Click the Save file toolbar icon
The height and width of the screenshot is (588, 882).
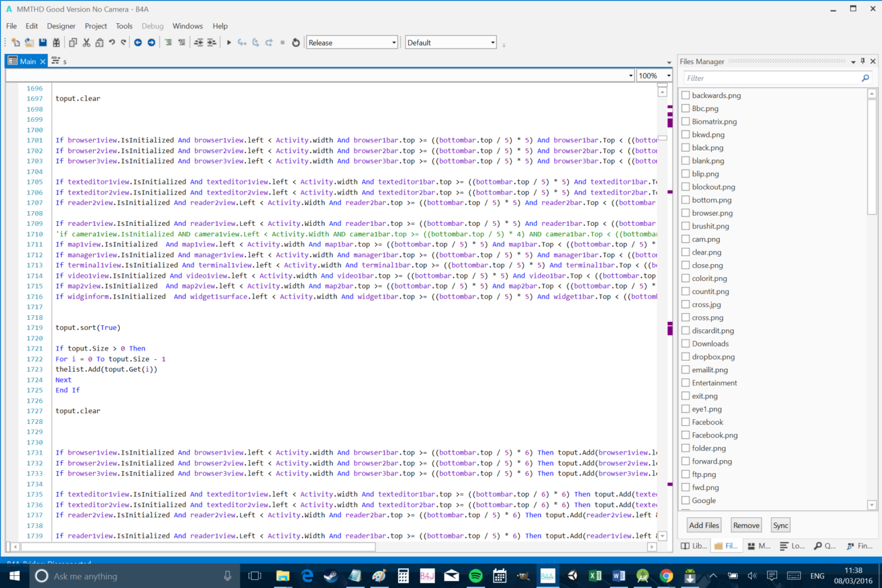(43, 42)
